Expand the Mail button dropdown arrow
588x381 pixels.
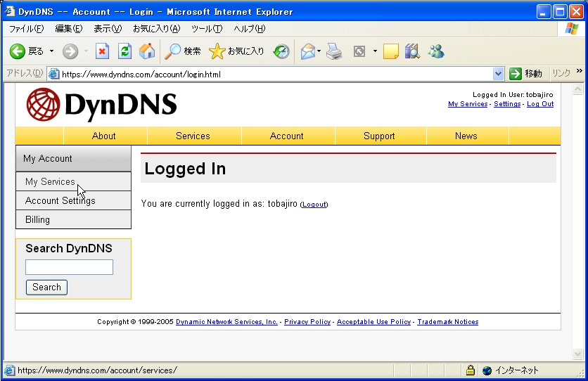319,51
